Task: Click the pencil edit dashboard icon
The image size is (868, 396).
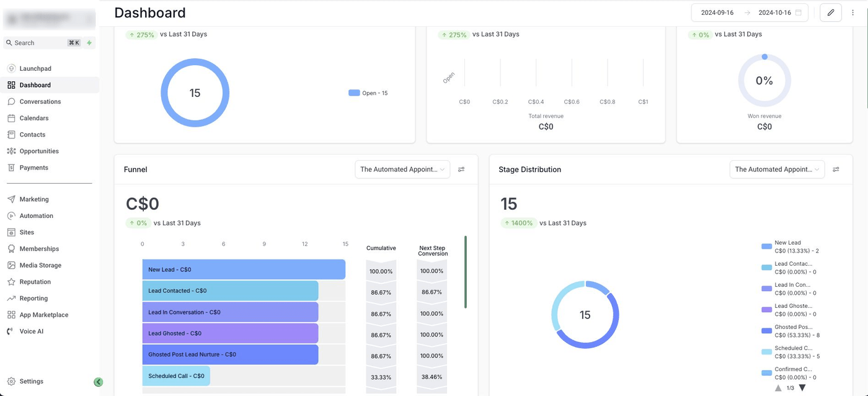Action: pyautogui.click(x=831, y=12)
